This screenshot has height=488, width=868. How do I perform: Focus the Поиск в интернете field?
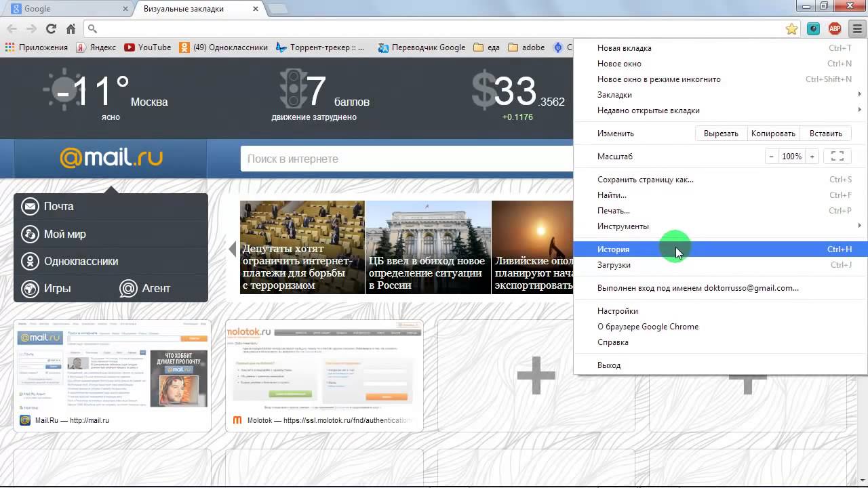pyautogui.click(x=407, y=159)
